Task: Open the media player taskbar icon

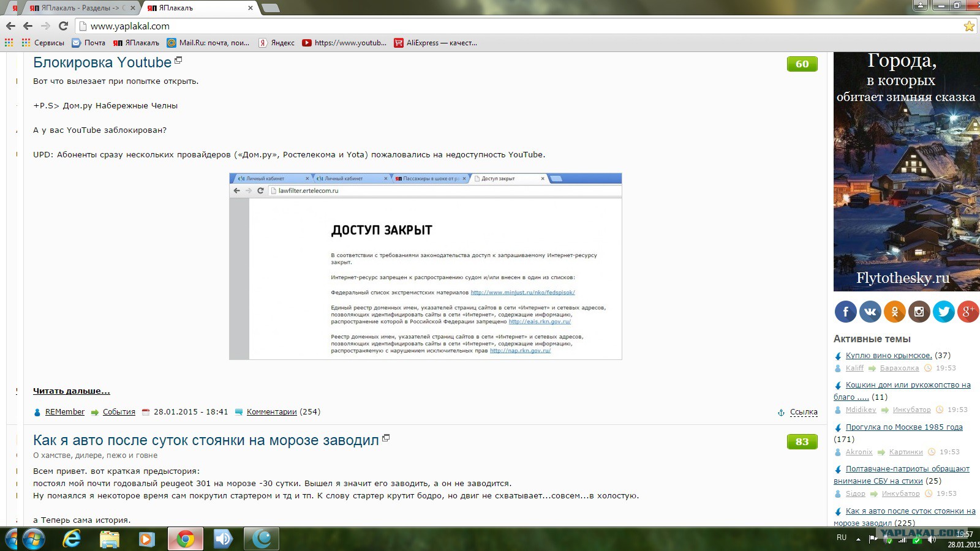Action: coord(146,539)
